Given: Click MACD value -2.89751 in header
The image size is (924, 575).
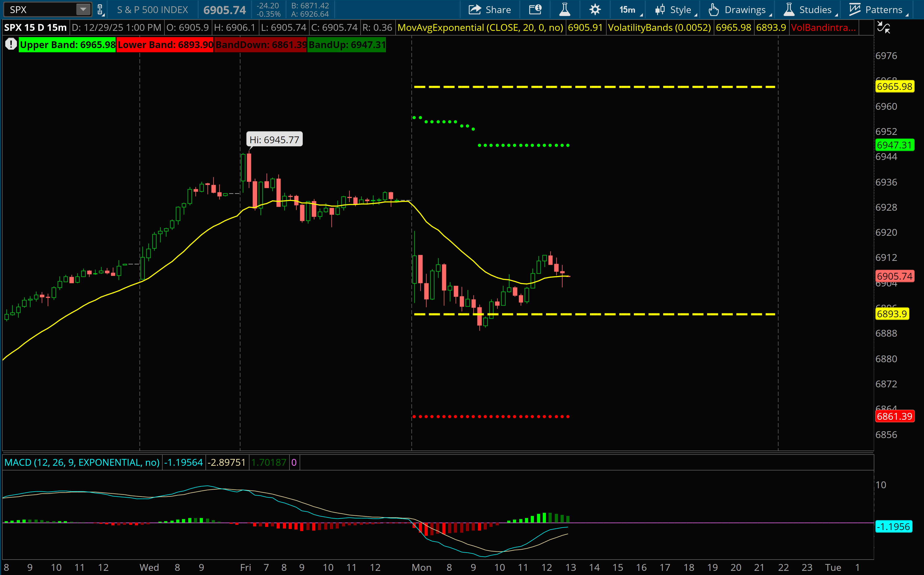Looking at the screenshot, I should 227,462.
